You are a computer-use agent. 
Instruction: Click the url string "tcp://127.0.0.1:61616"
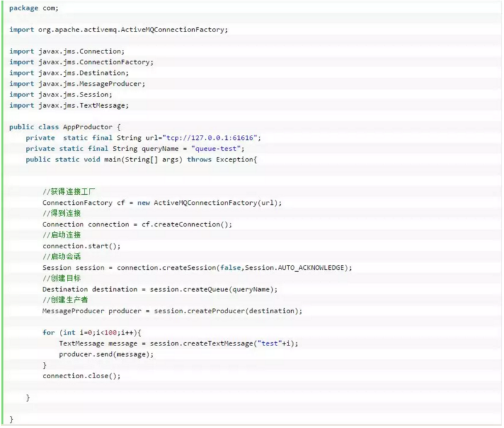[x=210, y=138]
